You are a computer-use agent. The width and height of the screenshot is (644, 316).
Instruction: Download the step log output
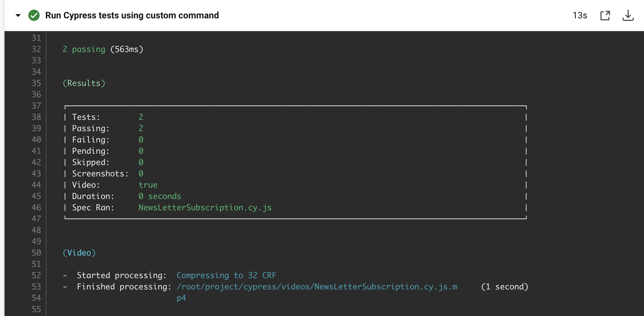(x=628, y=15)
